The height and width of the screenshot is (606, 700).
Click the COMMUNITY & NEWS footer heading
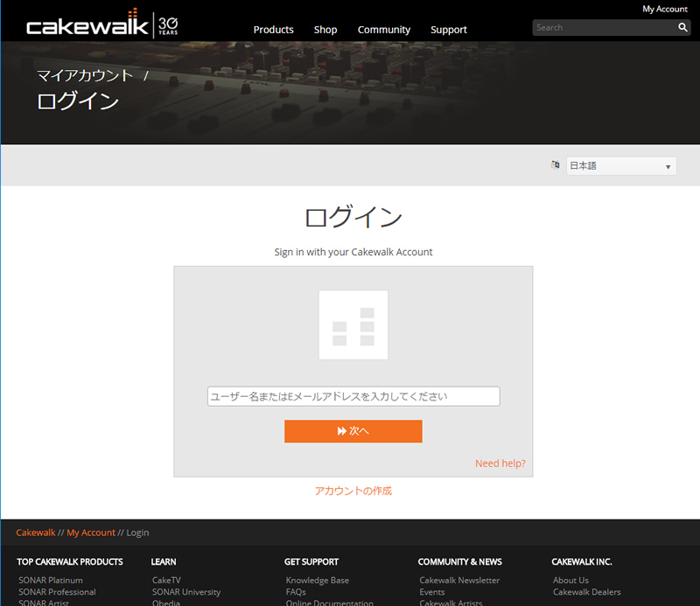[x=459, y=561]
